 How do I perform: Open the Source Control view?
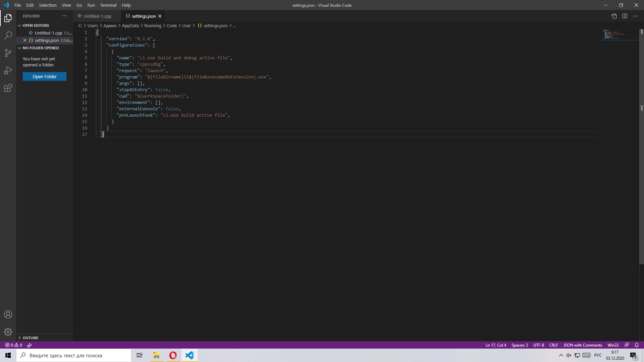(x=8, y=53)
